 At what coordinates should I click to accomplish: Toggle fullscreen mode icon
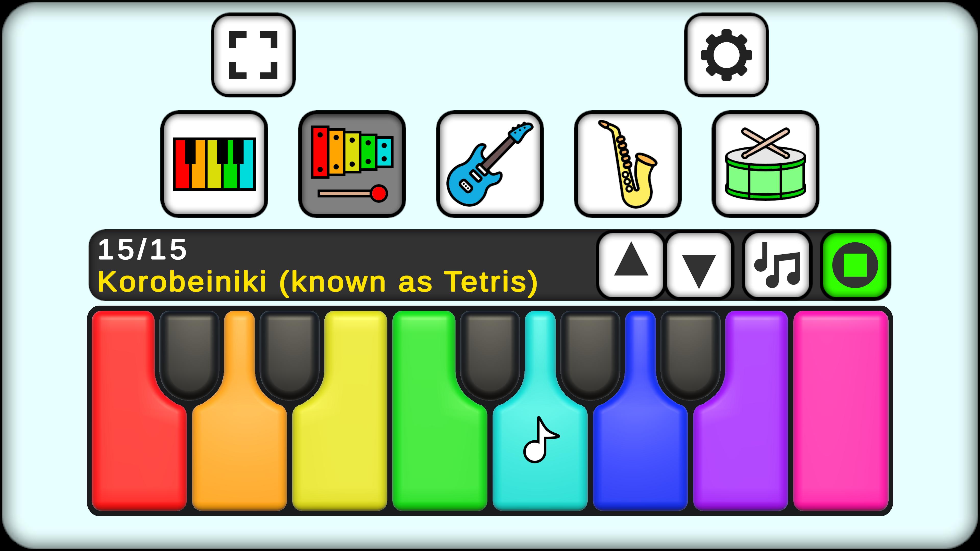click(x=253, y=55)
